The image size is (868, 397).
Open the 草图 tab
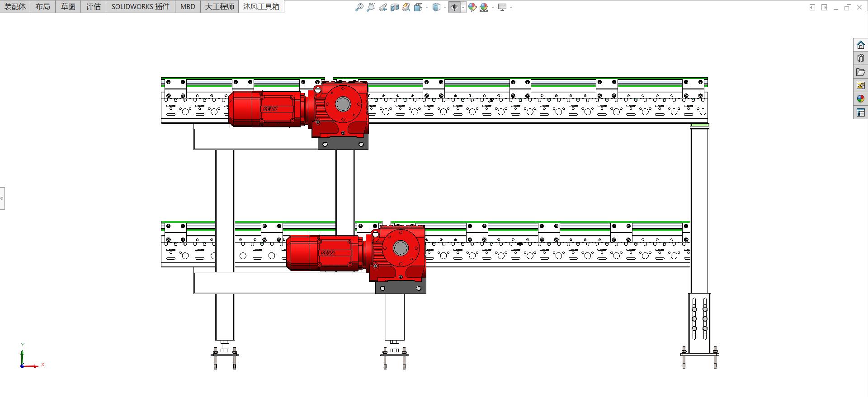click(68, 6)
